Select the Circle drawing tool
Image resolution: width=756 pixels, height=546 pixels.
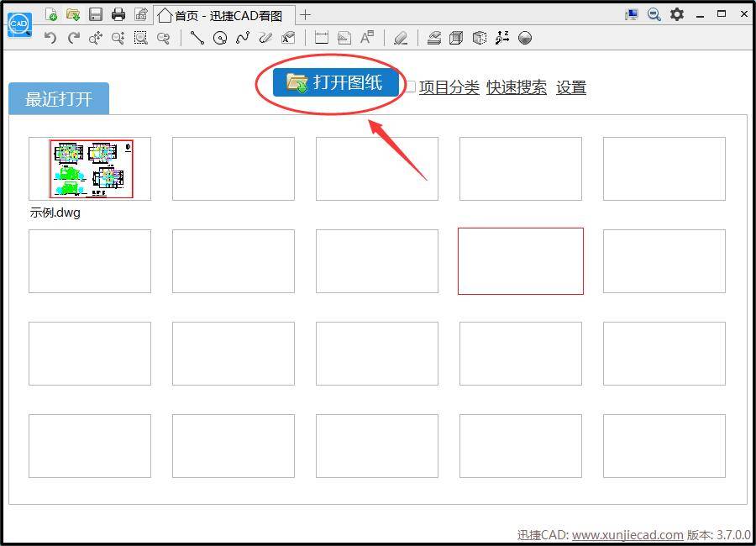(219, 38)
